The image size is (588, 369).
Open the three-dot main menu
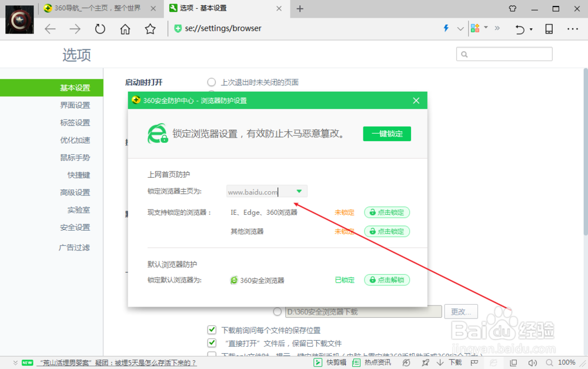pos(573,29)
